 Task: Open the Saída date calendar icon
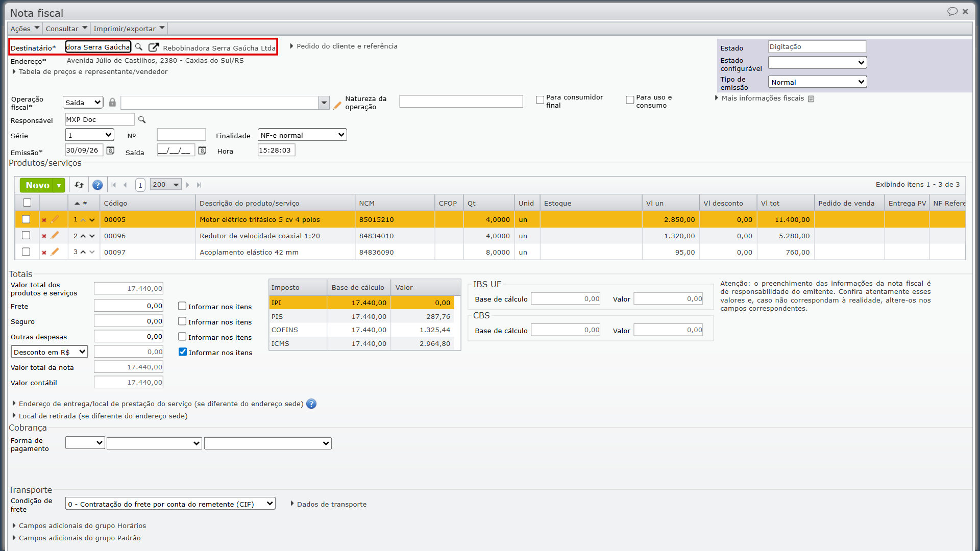202,151
